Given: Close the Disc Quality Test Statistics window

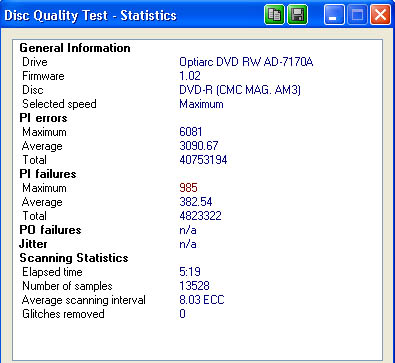Looking at the screenshot, I should (381, 15).
